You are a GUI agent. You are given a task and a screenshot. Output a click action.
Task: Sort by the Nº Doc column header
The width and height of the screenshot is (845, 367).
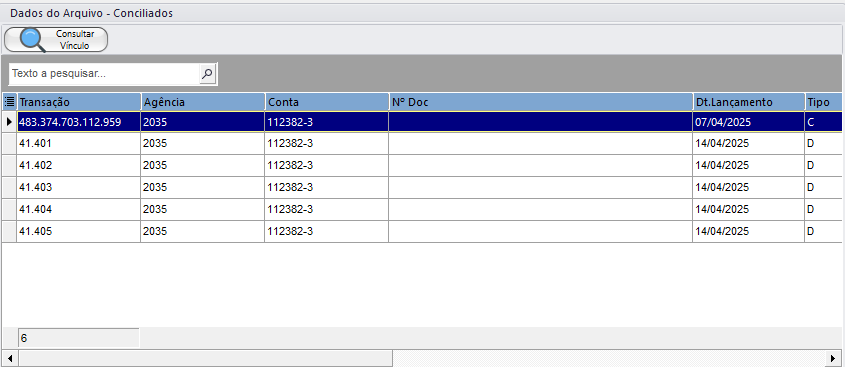pos(541,102)
